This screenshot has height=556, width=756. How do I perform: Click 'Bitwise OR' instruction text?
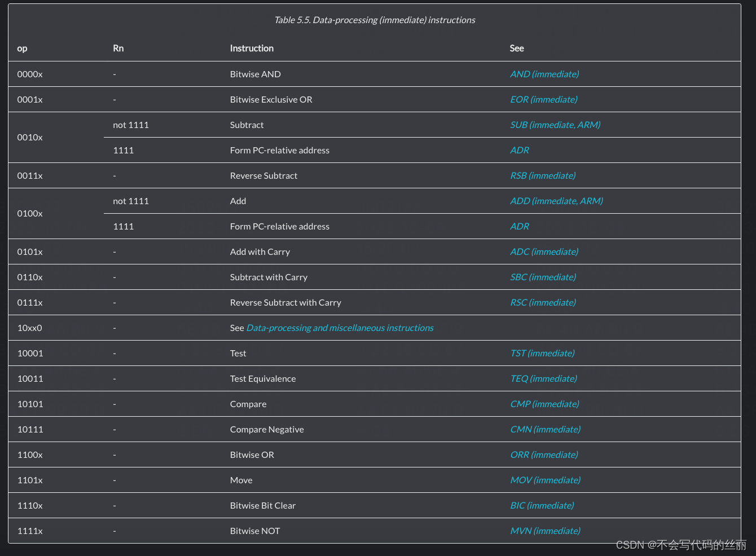[252, 454]
